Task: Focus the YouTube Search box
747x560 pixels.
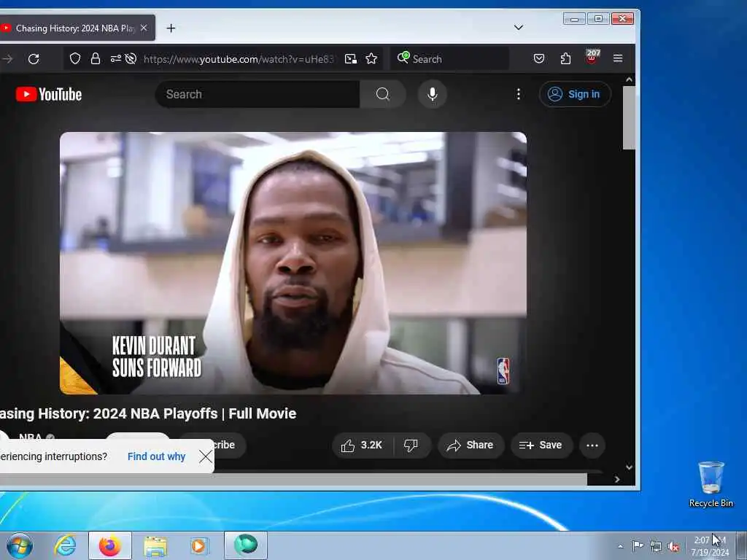Action: tap(258, 94)
